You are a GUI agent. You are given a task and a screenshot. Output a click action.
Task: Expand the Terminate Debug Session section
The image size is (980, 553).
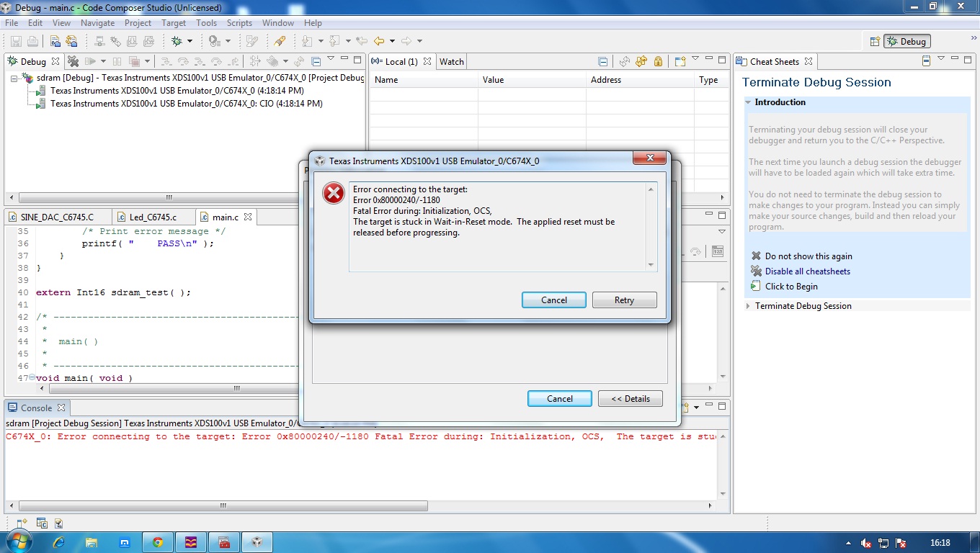tap(748, 306)
